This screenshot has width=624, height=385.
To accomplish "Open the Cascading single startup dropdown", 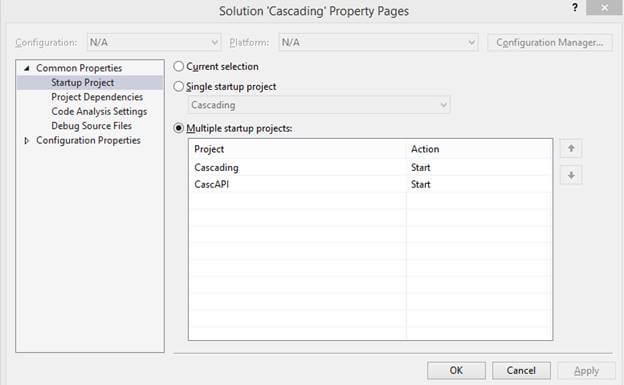I will 319,105.
